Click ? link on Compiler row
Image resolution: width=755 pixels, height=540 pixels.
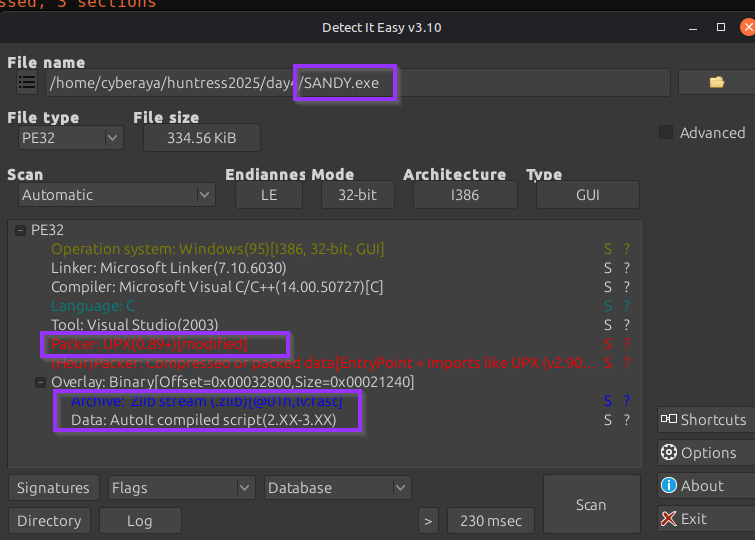626,287
